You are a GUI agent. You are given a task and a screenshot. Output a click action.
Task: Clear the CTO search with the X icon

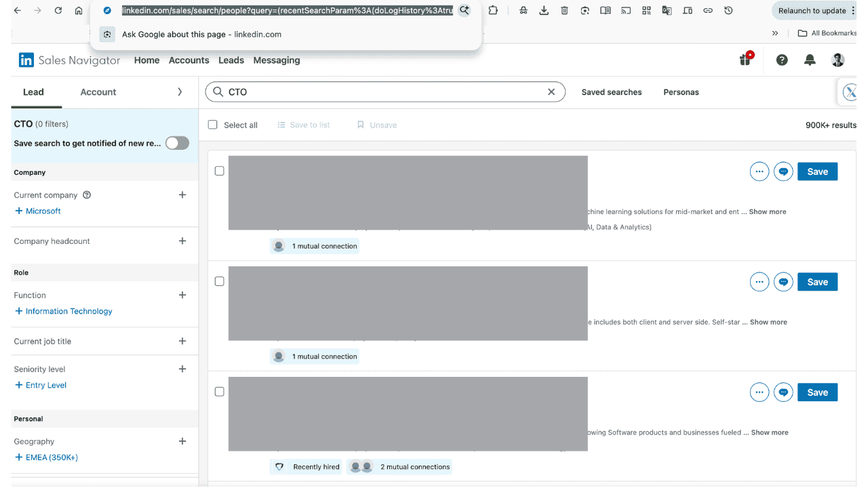point(551,91)
